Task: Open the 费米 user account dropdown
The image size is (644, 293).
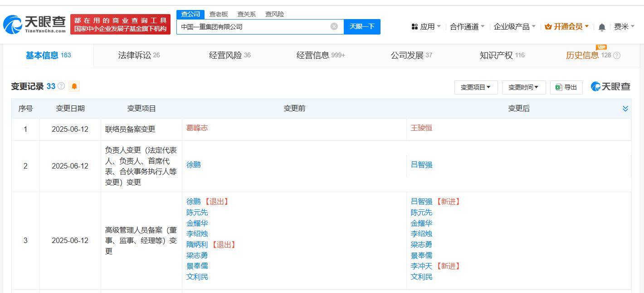Action: 624,27
